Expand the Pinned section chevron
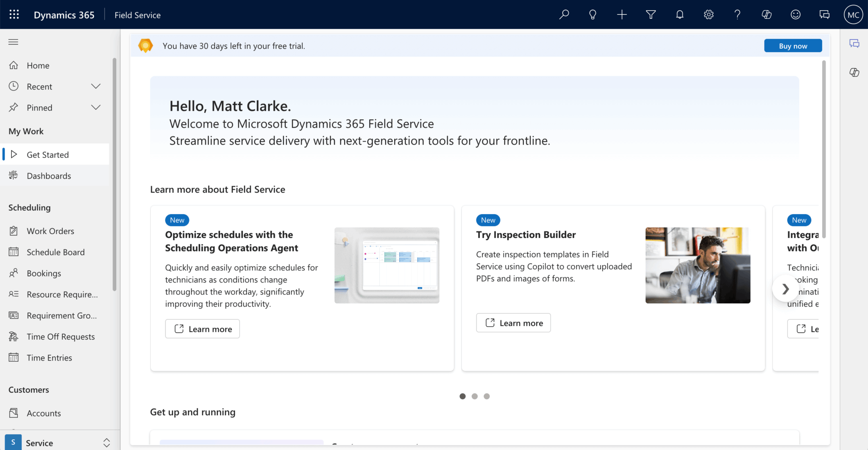 pos(96,108)
